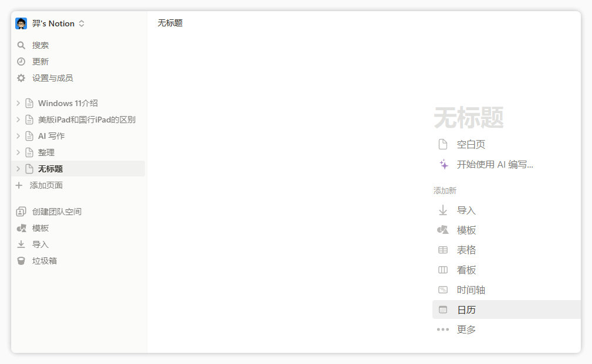Click the 创建团队空间 icon

[21, 212]
